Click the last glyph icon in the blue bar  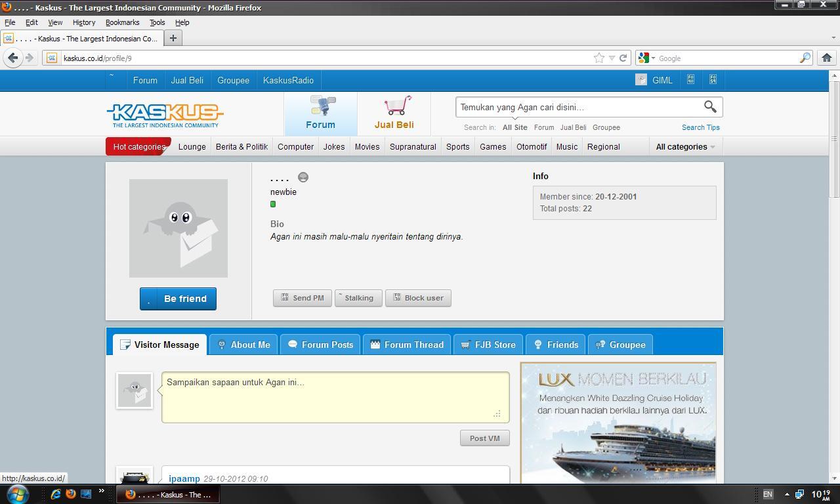(x=713, y=79)
